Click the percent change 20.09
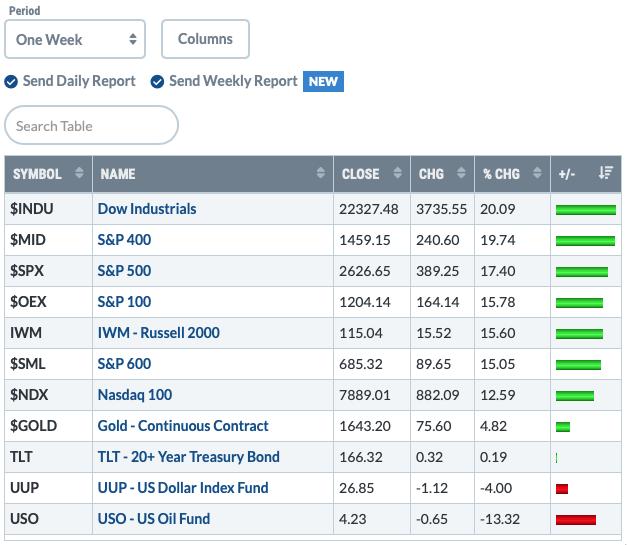The image size is (627, 545). (498, 209)
